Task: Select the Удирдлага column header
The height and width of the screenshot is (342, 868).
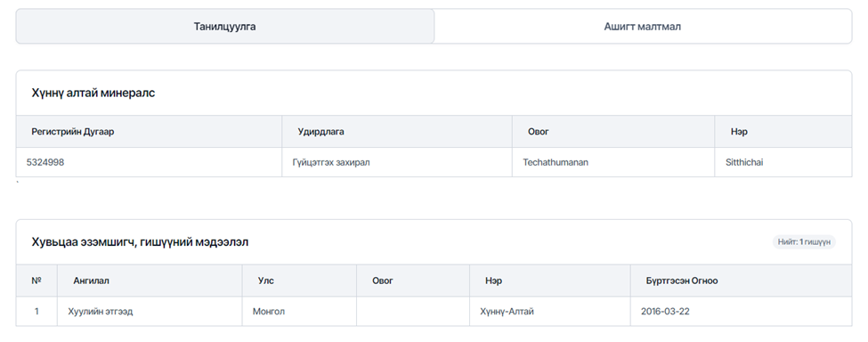Action: (397, 132)
